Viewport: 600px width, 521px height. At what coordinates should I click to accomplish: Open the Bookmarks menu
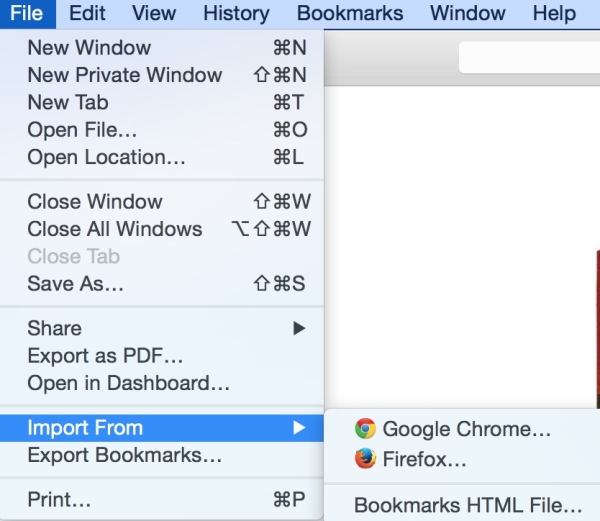pyautogui.click(x=350, y=14)
